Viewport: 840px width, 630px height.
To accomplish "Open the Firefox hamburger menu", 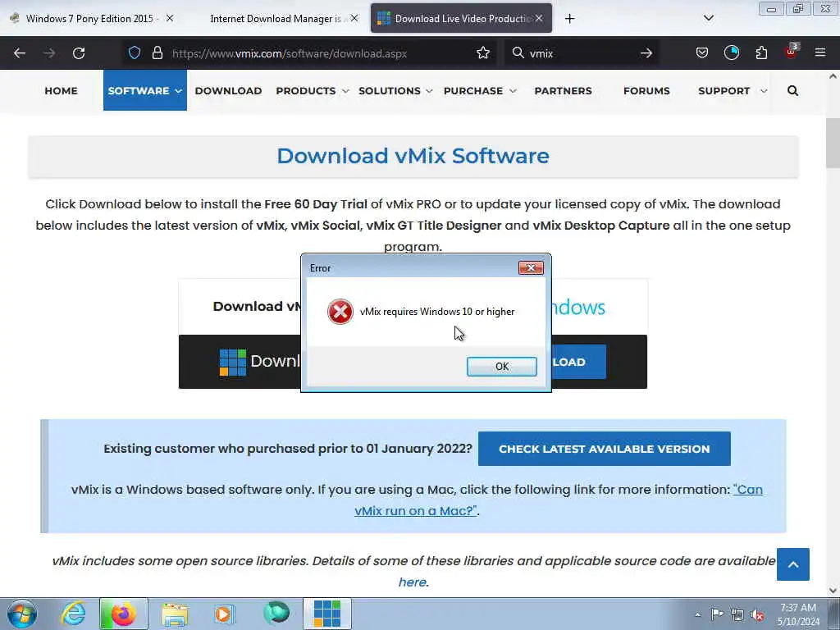I will click(820, 52).
